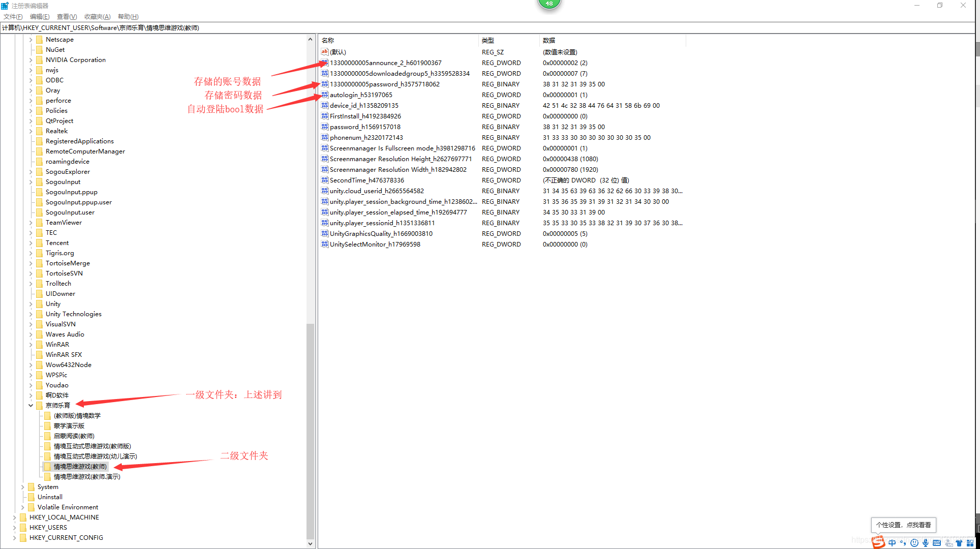The width and height of the screenshot is (980, 549).
Task: Select the 情境思维游戏(教师.演示) tree item
Action: click(87, 477)
